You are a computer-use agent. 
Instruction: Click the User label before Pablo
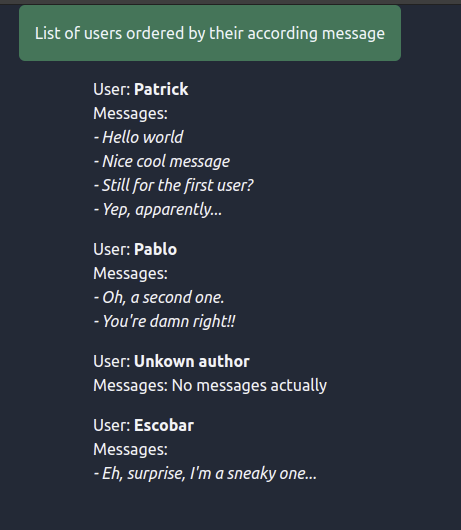[x=112, y=249]
